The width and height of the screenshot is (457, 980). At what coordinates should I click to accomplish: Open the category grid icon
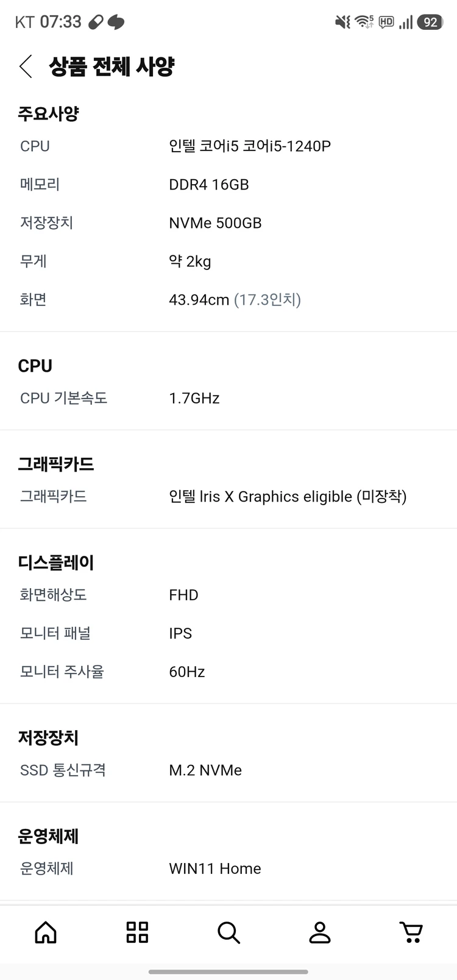coord(137,932)
